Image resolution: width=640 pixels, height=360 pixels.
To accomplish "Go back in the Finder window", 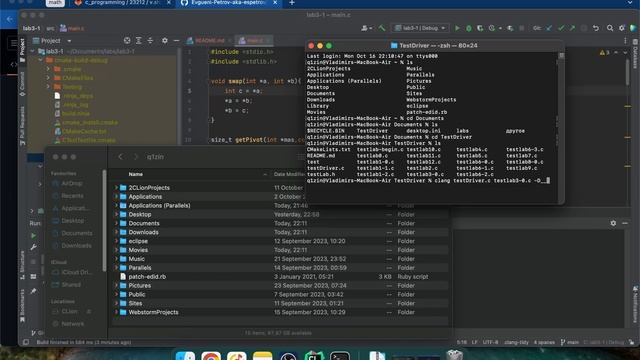I will [120, 157].
